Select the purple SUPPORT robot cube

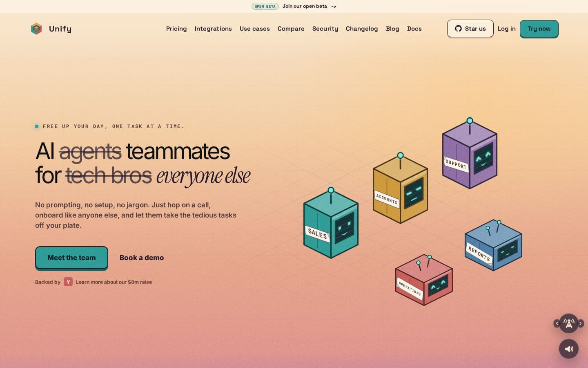470,154
